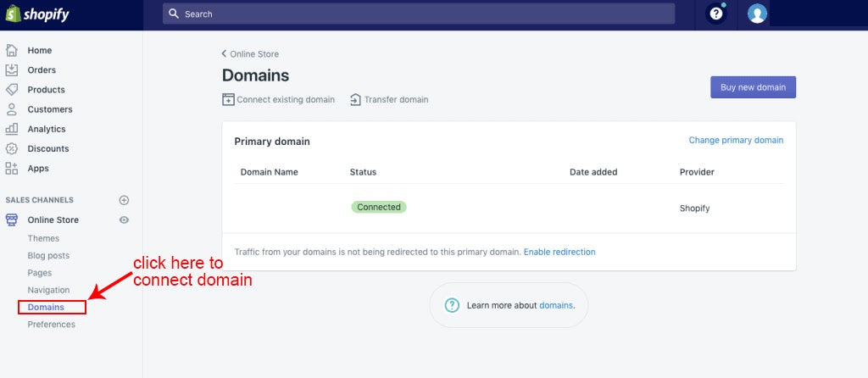The height and width of the screenshot is (378, 868).
Task: Click Change primary domain link
Action: pos(736,140)
